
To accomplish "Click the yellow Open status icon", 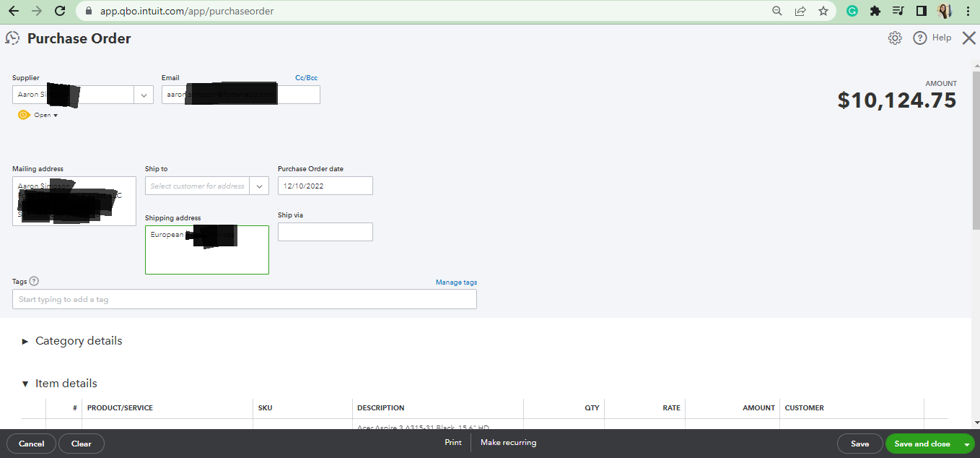I will tap(24, 115).
